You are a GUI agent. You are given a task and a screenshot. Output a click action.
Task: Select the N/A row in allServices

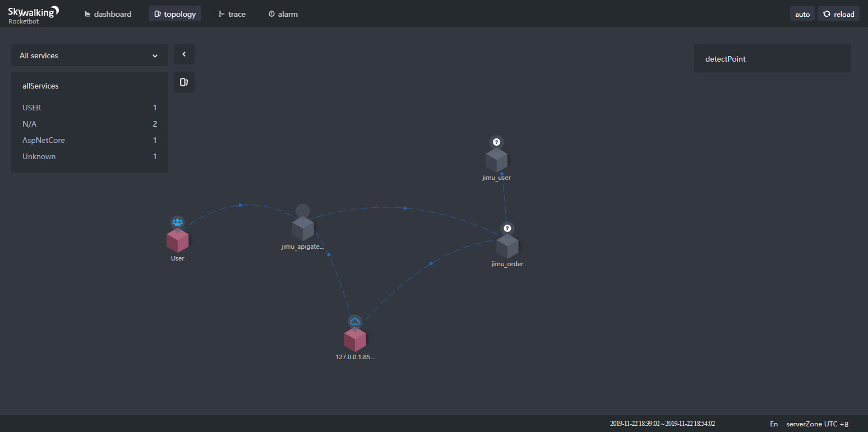[x=90, y=124]
